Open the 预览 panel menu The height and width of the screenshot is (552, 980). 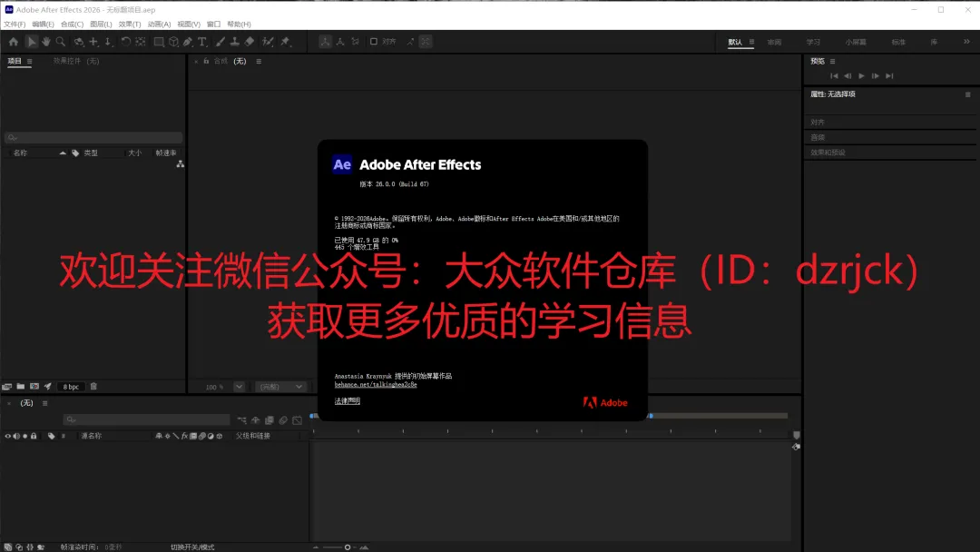click(832, 61)
